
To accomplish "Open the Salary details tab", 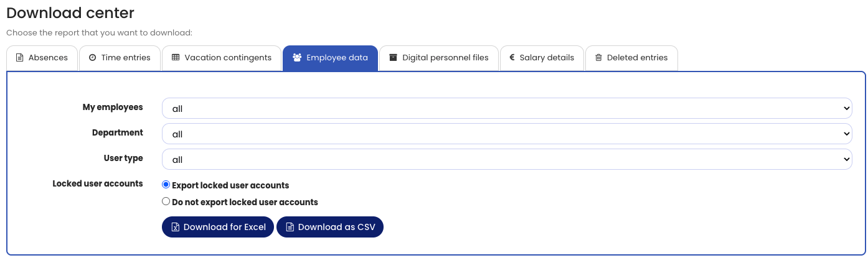I will pyautogui.click(x=542, y=58).
